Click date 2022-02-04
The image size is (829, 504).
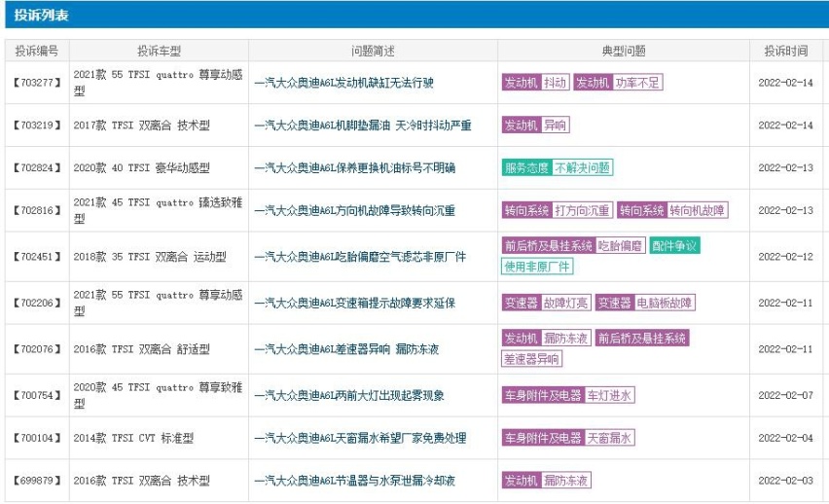(x=785, y=439)
